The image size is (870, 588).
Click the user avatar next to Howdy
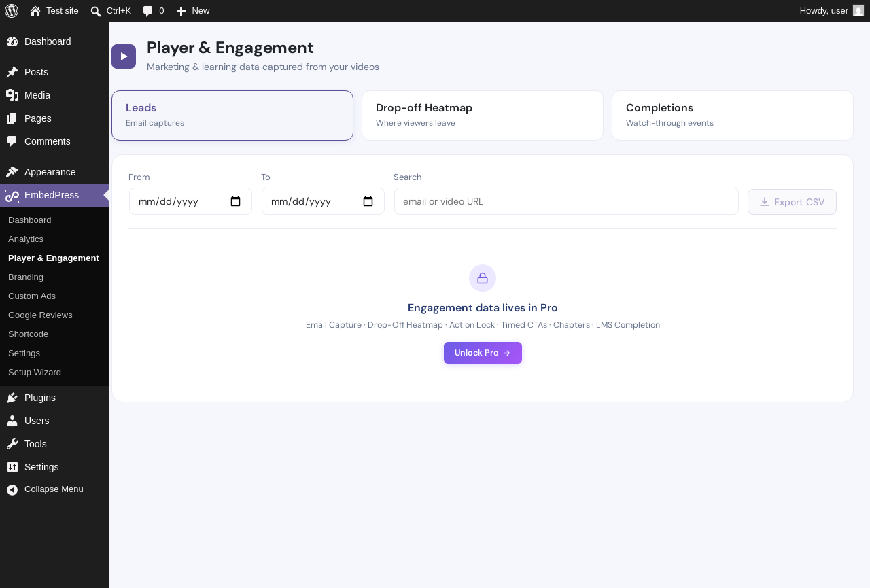(858, 10)
